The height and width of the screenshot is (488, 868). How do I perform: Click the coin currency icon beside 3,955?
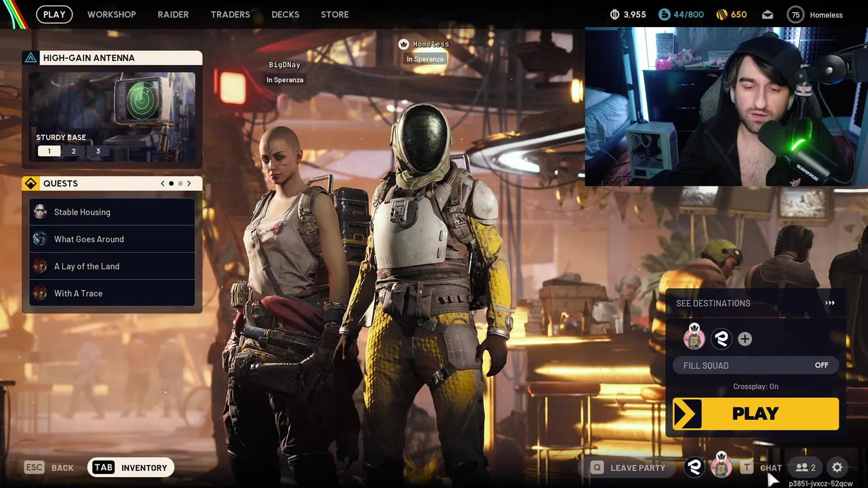point(614,14)
